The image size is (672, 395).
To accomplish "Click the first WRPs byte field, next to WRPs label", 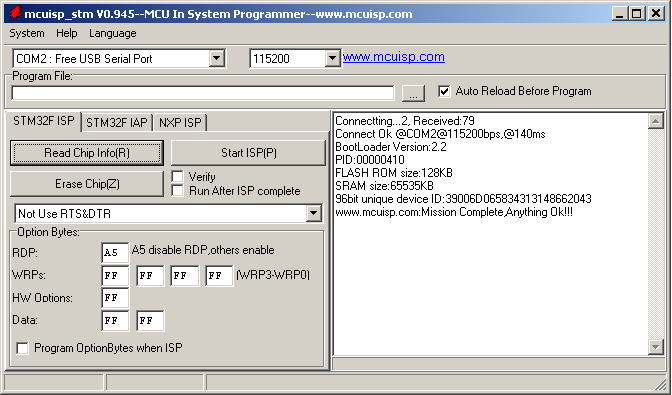I will click(115, 275).
